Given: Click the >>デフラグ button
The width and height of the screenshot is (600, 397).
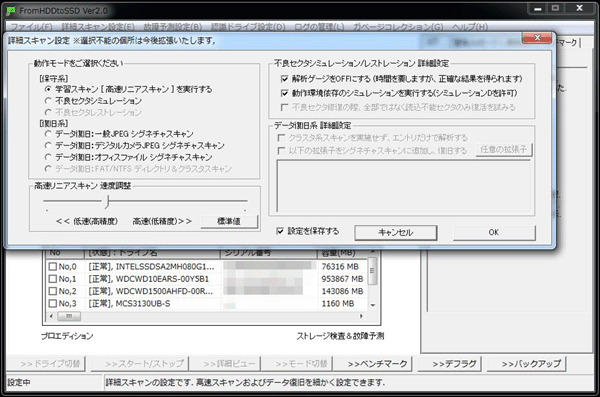Looking at the screenshot, I should tap(450, 364).
